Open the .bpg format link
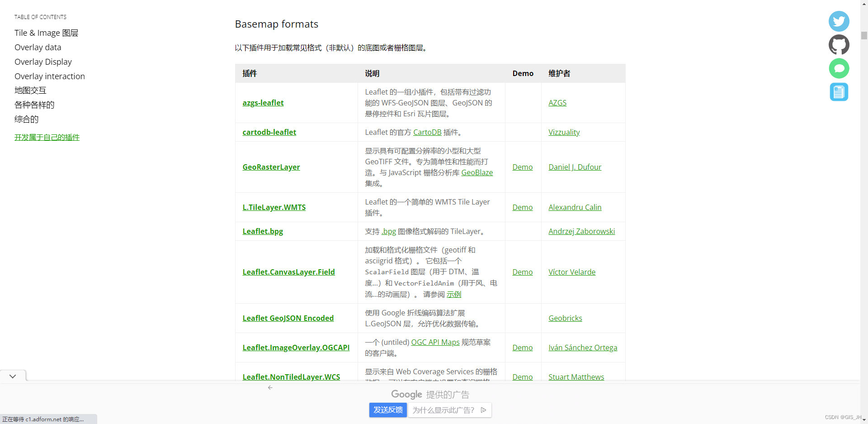 pyautogui.click(x=389, y=231)
